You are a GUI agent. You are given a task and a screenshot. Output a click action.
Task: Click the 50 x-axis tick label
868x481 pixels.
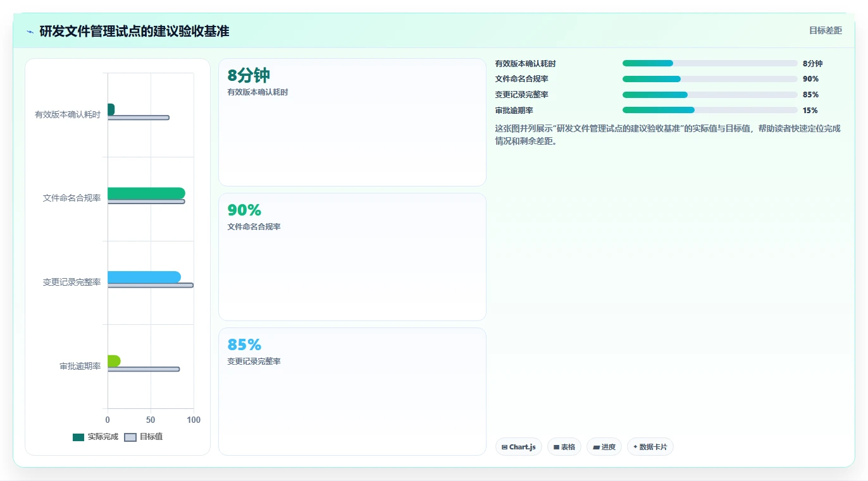pyautogui.click(x=151, y=420)
